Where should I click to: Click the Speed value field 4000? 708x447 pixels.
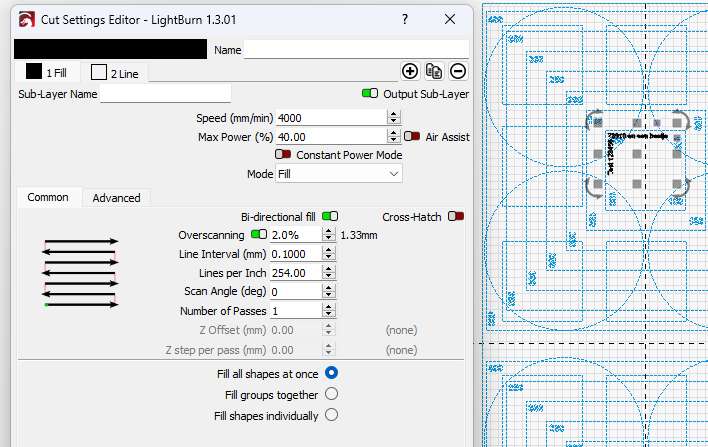point(331,118)
